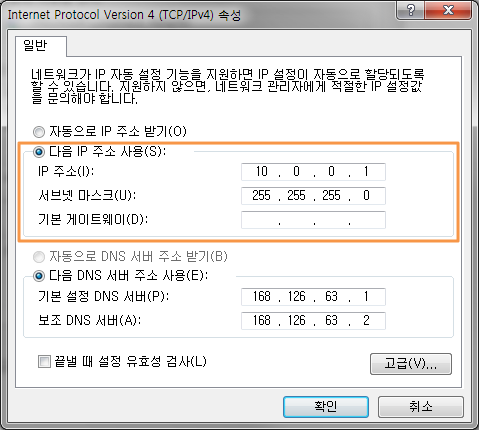479x430 pixels.
Task: Open advanced settings with 고급(V)... button
Action: pos(411,364)
